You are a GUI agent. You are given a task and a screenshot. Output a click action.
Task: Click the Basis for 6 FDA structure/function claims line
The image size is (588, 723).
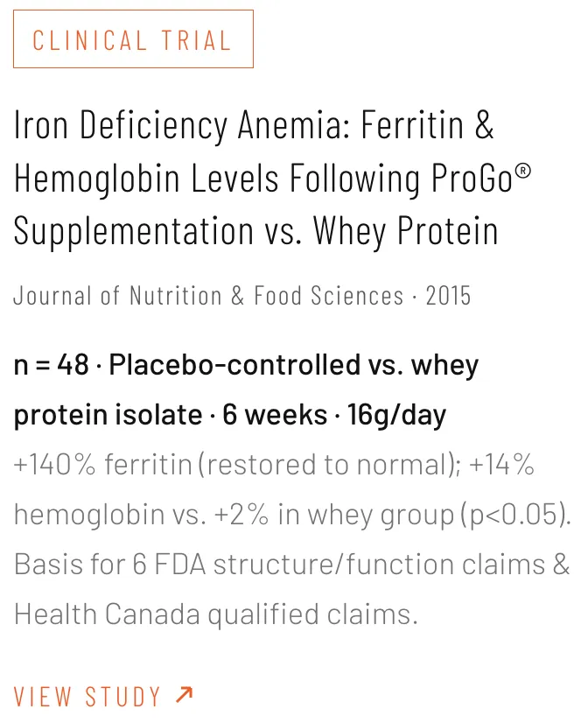tap(291, 565)
